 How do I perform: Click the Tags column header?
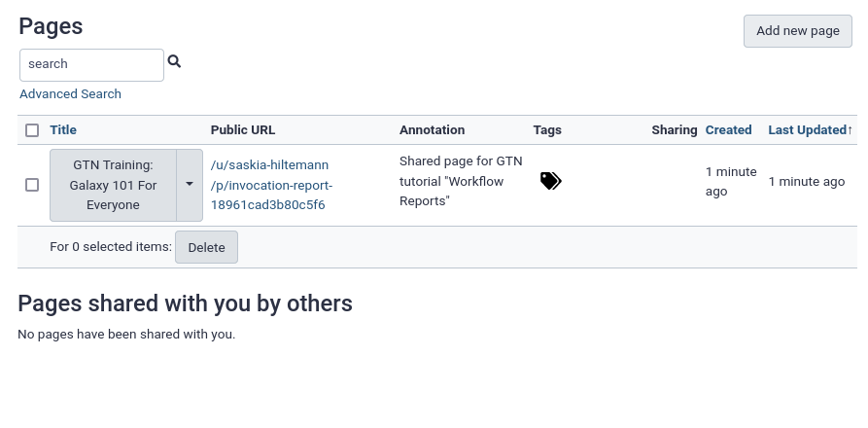point(547,130)
